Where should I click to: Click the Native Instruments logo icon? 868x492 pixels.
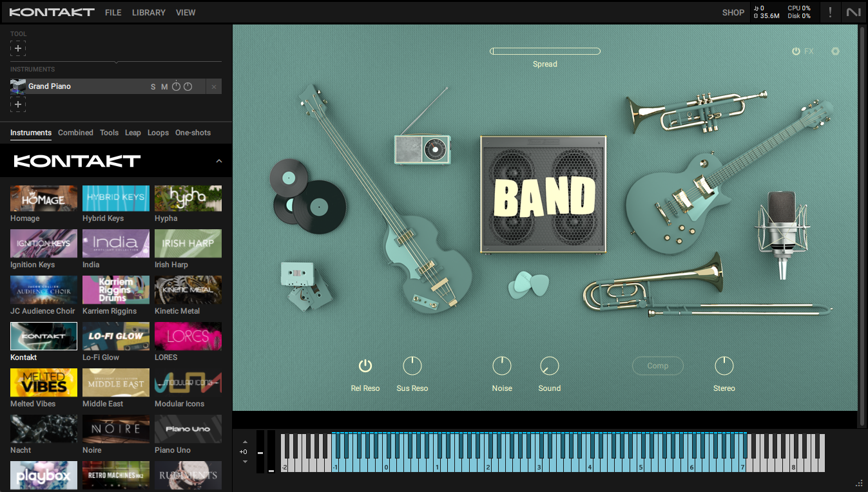coord(854,12)
